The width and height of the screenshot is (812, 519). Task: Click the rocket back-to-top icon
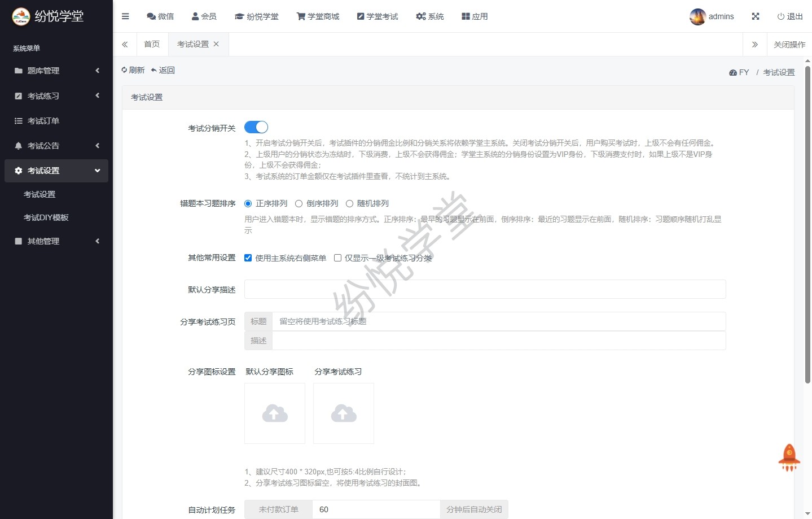click(x=789, y=457)
